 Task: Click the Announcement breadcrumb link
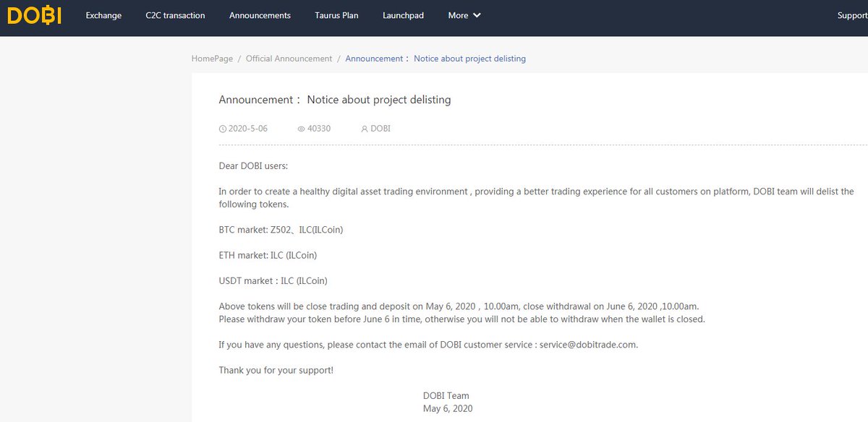point(374,58)
